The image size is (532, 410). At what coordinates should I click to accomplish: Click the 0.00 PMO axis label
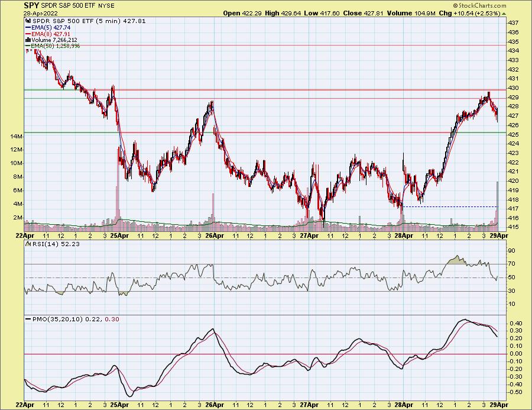point(515,354)
